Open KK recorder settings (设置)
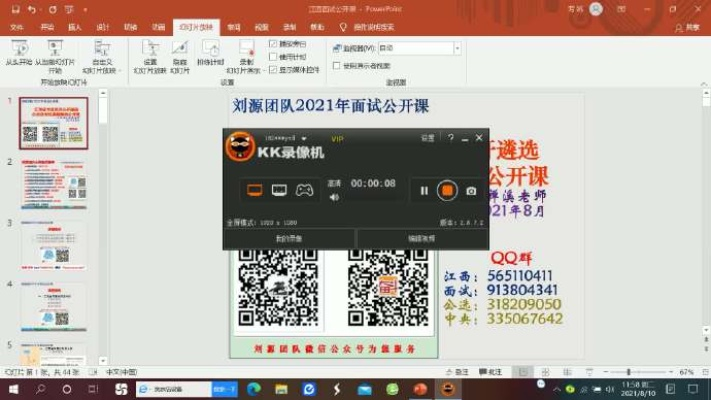This screenshot has height=400, width=711. click(x=428, y=138)
